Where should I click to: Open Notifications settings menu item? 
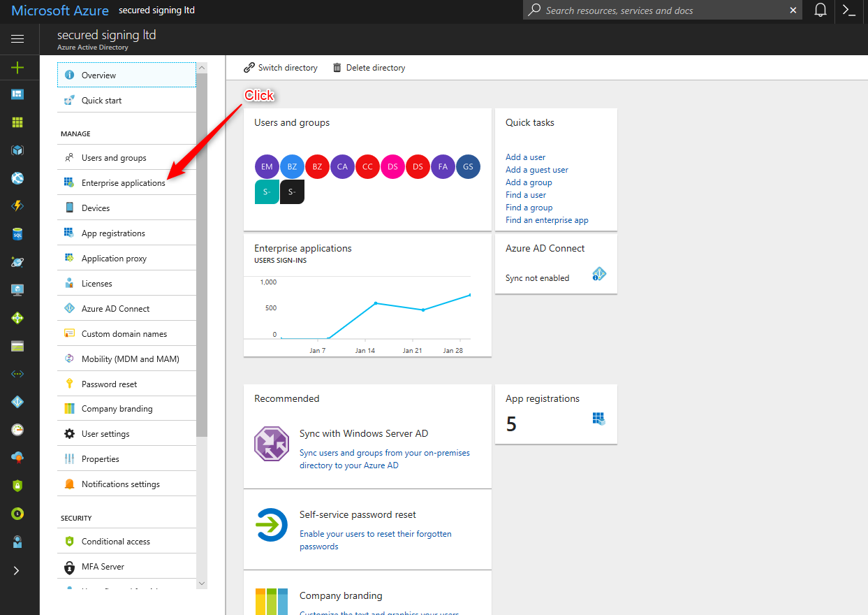click(x=126, y=484)
